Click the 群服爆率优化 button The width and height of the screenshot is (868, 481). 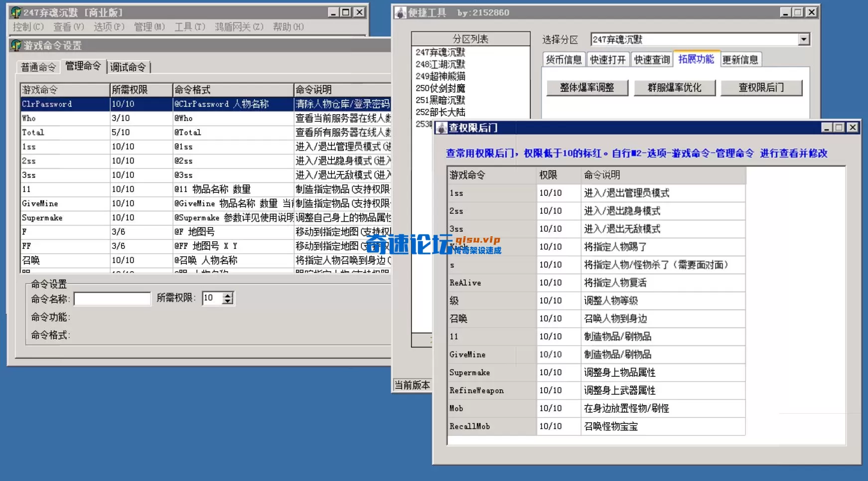[675, 88]
